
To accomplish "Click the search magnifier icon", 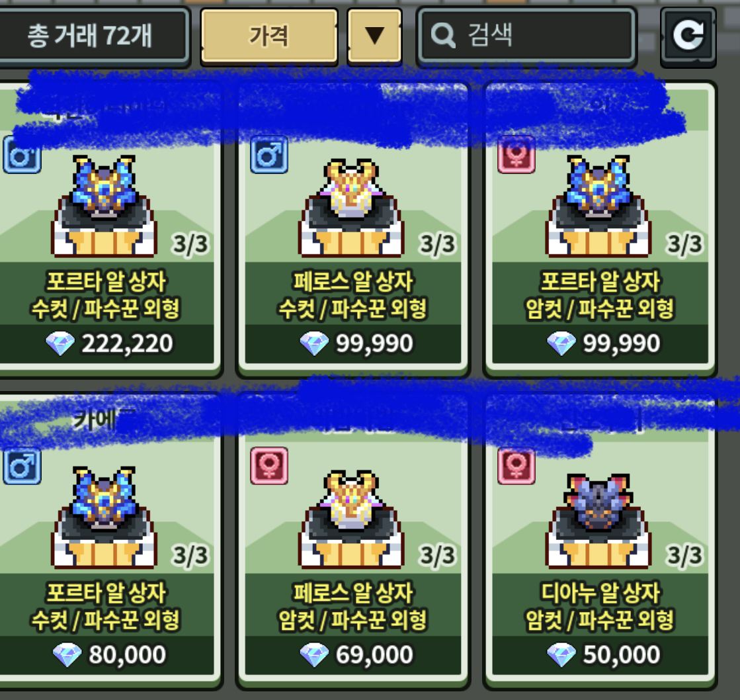I will (442, 36).
